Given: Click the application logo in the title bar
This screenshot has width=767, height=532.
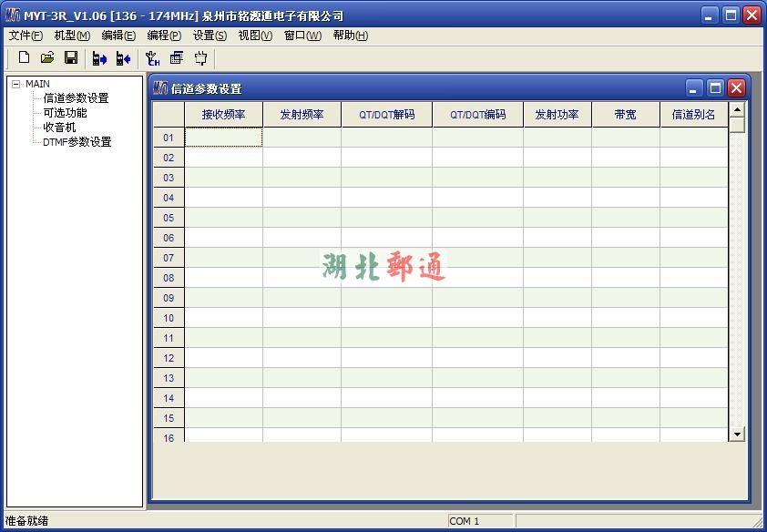Looking at the screenshot, I should pos(12,15).
